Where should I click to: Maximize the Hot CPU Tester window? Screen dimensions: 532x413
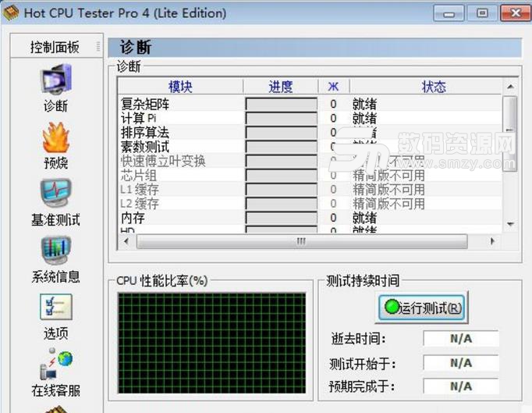point(482,13)
